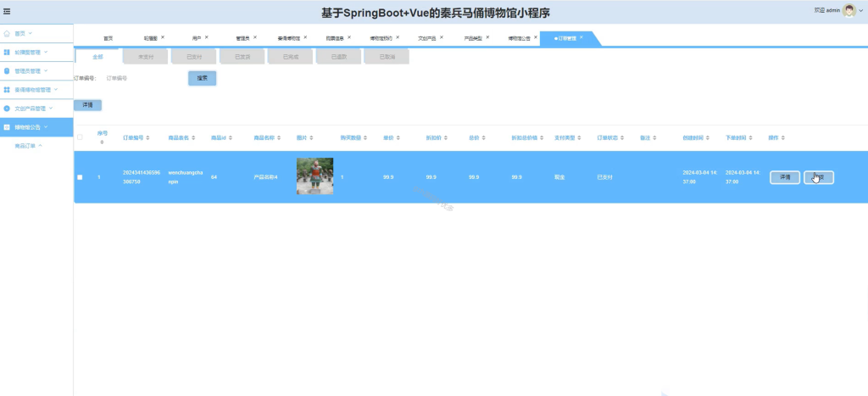Open 详情 for the order row

(x=785, y=177)
